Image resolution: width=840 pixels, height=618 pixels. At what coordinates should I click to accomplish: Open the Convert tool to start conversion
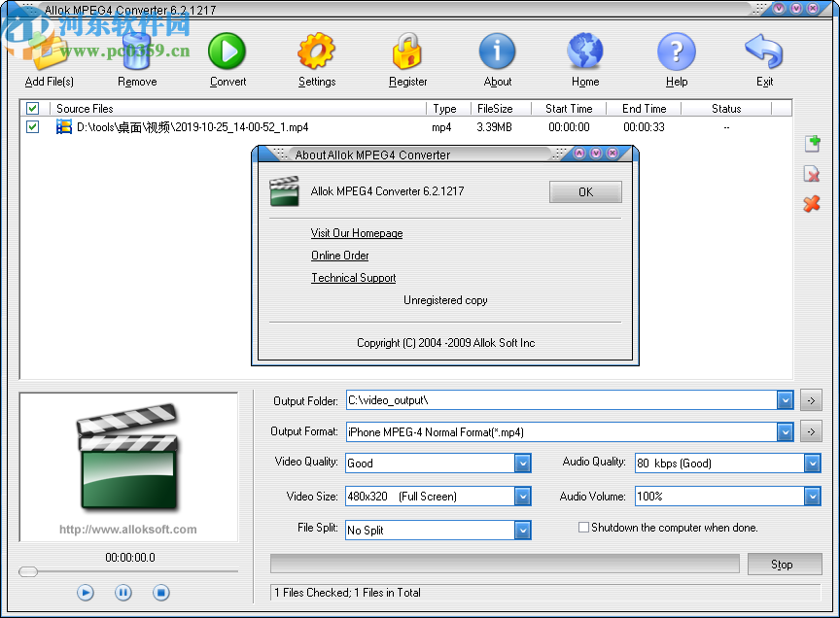227,51
